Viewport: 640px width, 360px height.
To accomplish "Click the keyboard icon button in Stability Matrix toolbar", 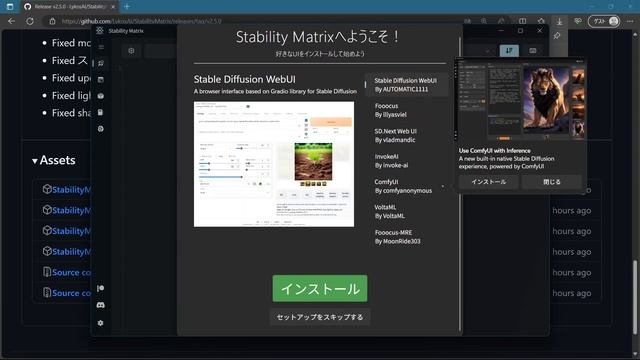I will (x=533, y=51).
